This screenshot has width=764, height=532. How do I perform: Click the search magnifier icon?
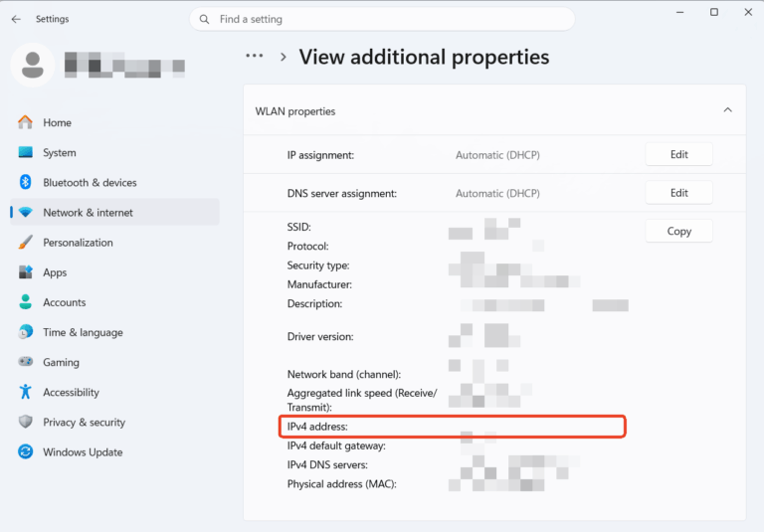click(205, 19)
